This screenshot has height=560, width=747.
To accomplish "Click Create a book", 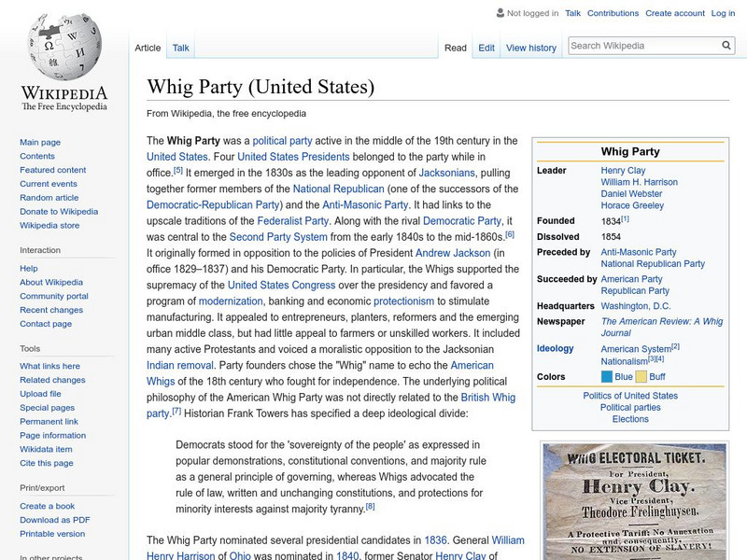I will pos(48,506).
